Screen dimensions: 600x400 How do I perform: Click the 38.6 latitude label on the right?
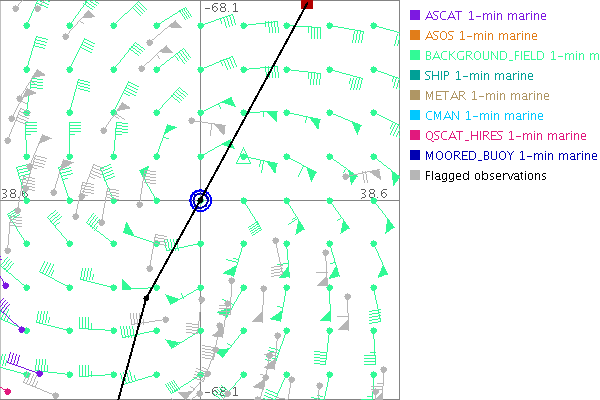[x=373, y=193]
